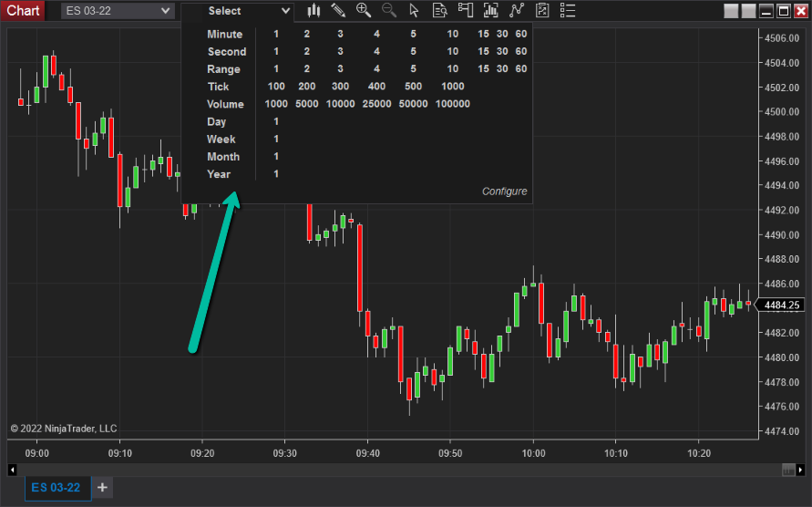
Task: Click the right scroll arrow of the chart scrollbar
Action: click(x=800, y=471)
